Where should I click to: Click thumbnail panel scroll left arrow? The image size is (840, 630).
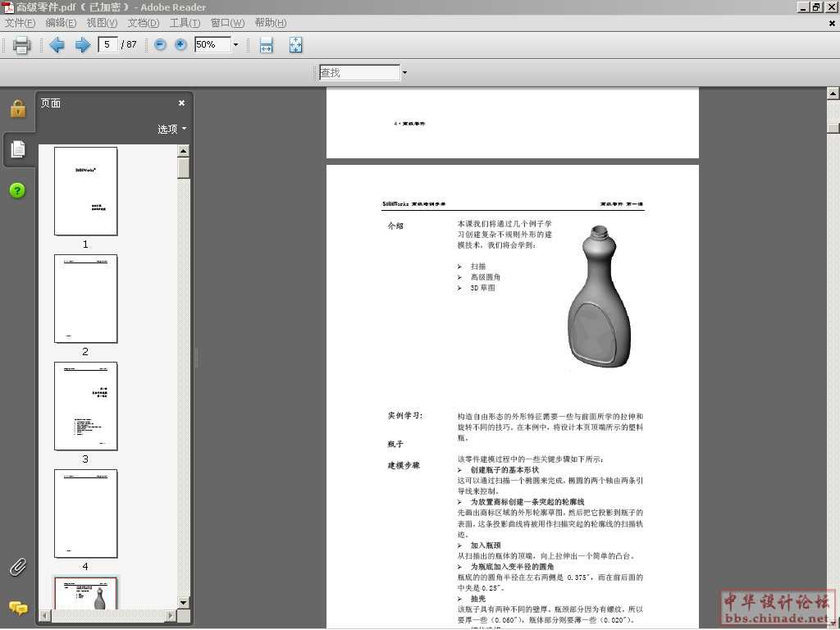coord(46,615)
